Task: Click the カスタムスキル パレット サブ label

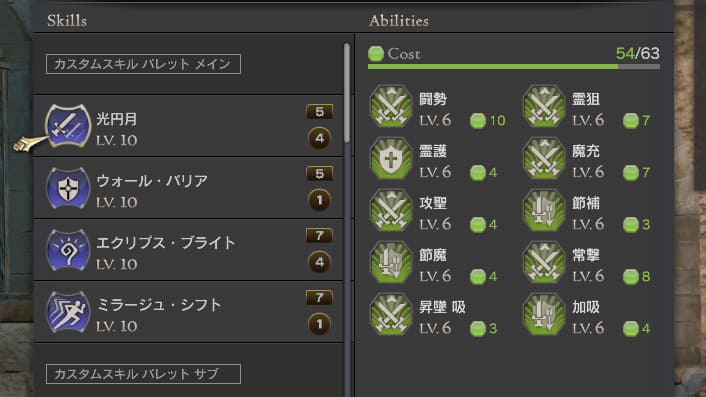Action: coord(143,374)
